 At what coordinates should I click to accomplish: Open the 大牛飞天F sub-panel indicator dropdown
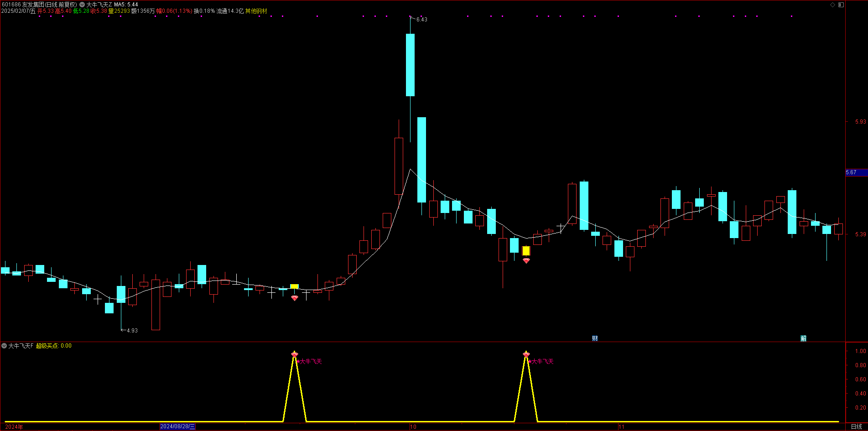4,346
